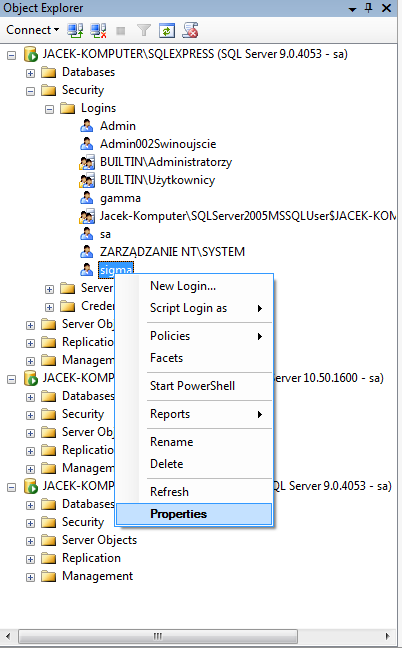Image resolution: width=402 pixels, height=648 pixels.
Task: Expand Server Objects under first server
Action: pyautogui.click(x=30, y=325)
